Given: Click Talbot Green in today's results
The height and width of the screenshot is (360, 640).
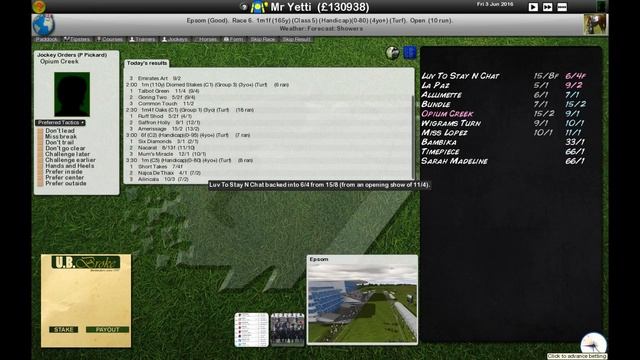Looking at the screenshot, I should 153,91.
